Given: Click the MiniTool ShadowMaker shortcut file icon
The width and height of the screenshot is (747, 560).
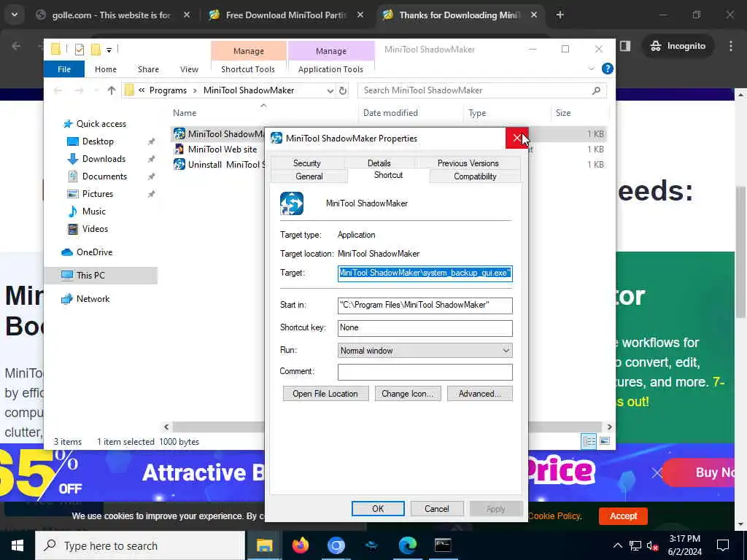Looking at the screenshot, I should [x=179, y=134].
